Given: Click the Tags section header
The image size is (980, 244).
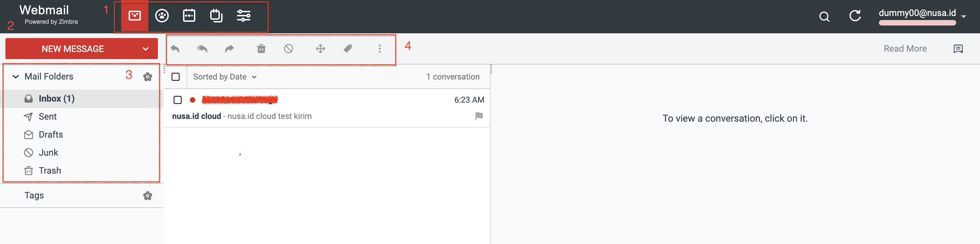Looking at the screenshot, I should (x=34, y=195).
